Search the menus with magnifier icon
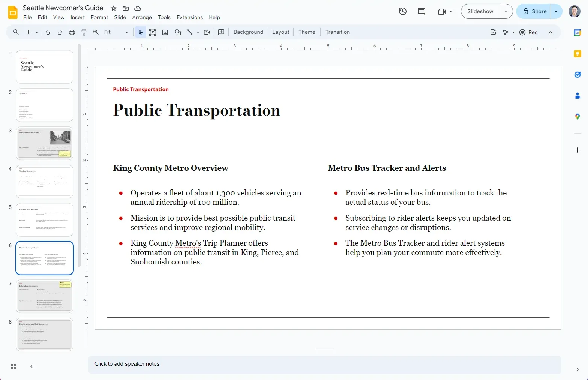The width and height of the screenshot is (588, 380). (x=16, y=32)
